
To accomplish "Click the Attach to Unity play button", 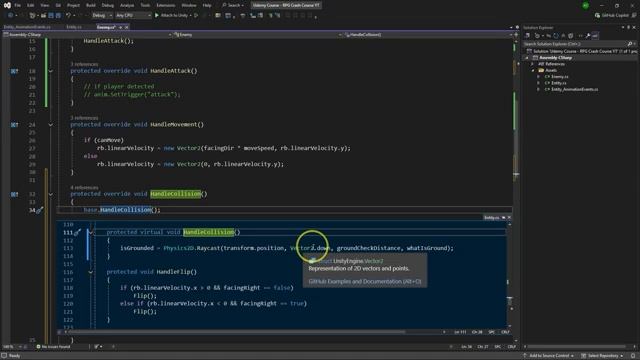I will [x=171, y=16].
